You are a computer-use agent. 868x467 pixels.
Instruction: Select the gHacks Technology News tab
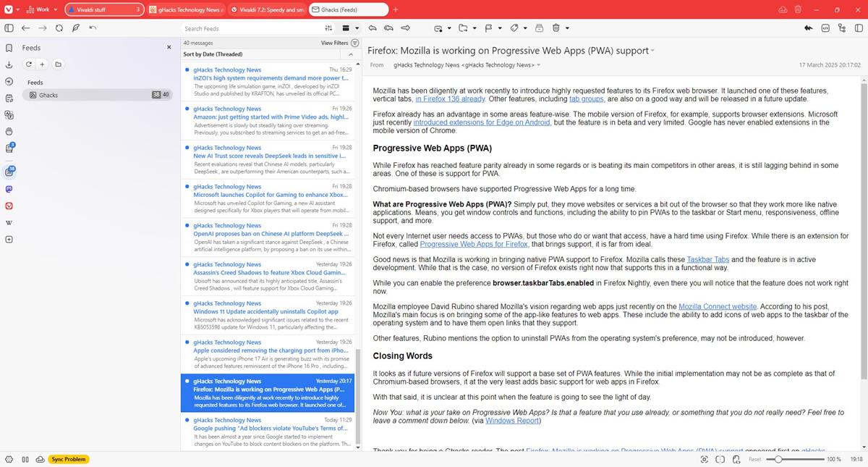(x=185, y=9)
